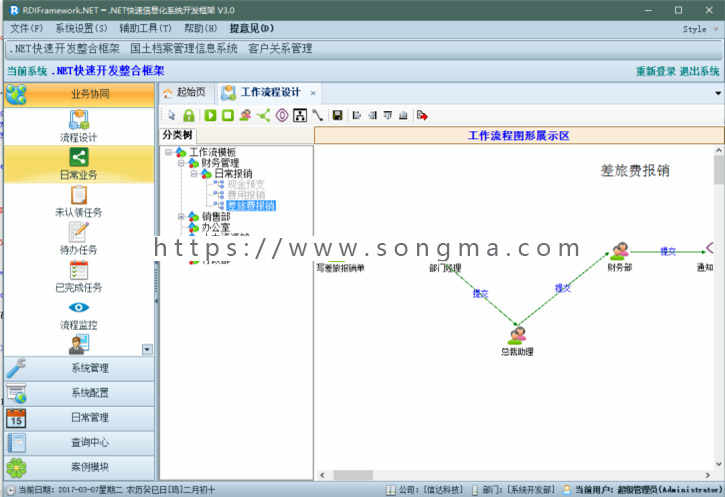Click the 差旅费报销 diagram title text

(635, 171)
